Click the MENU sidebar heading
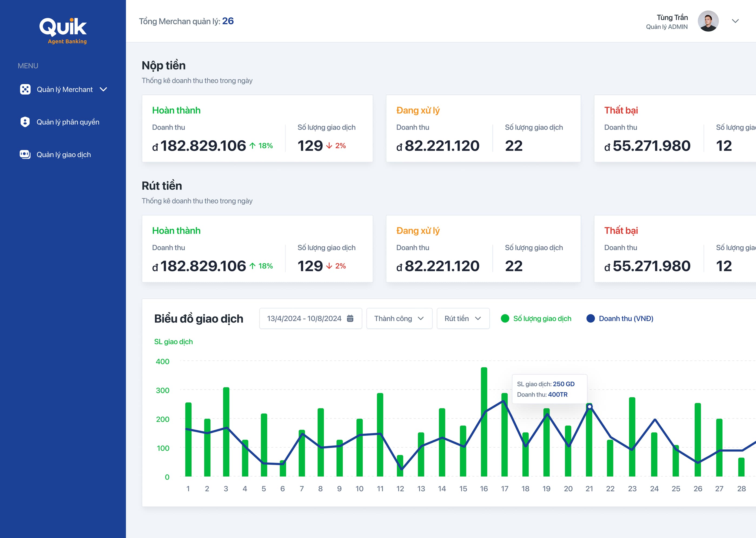The width and height of the screenshot is (756, 538). [28, 66]
